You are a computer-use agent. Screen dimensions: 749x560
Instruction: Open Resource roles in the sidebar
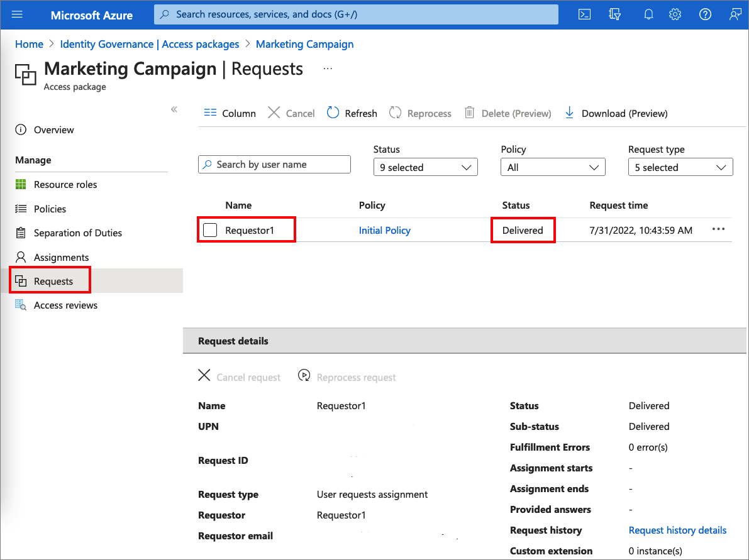coord(65,185)
